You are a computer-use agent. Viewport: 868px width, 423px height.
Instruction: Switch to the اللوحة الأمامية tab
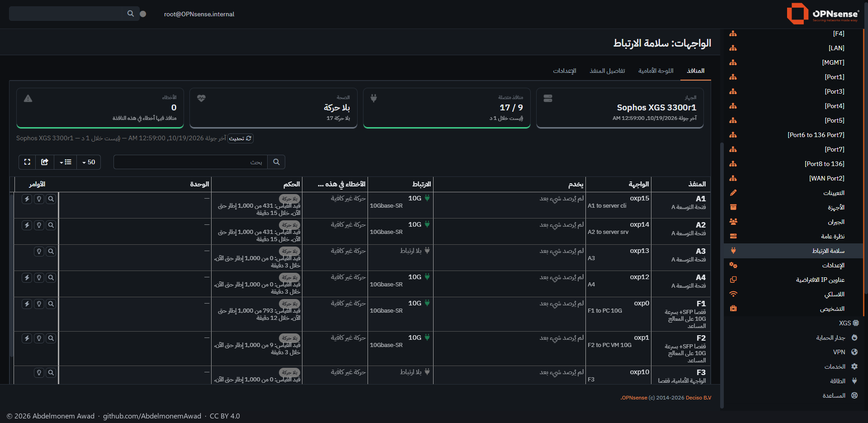(x=656, y=71)
